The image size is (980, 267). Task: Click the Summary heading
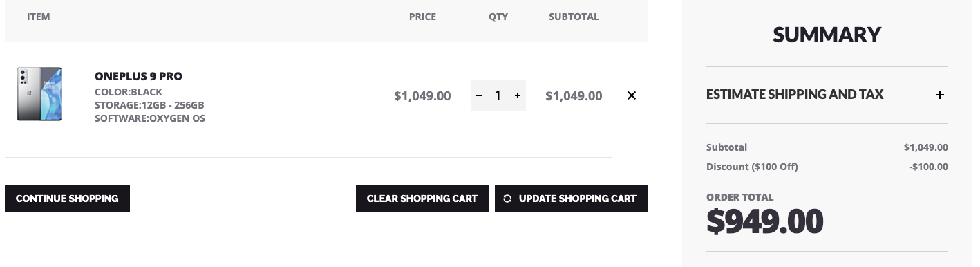pyautogui.click(x=827, y=35)
